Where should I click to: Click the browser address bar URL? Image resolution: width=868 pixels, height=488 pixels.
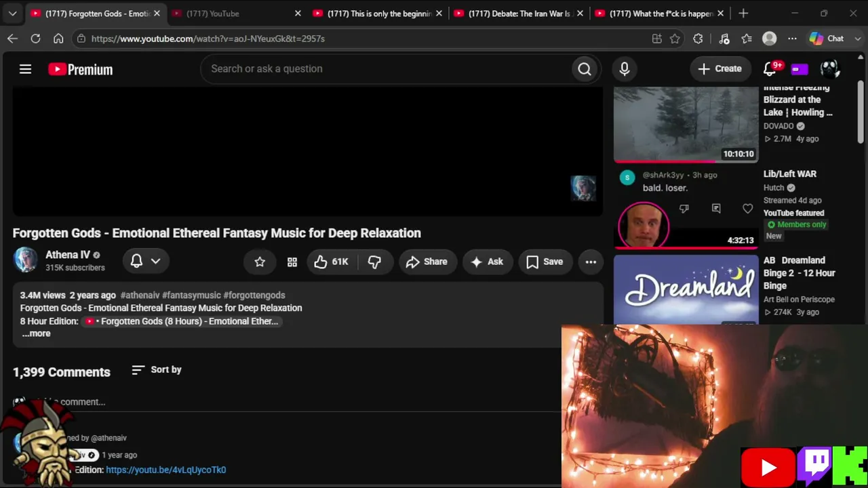(x=208, y=39)
